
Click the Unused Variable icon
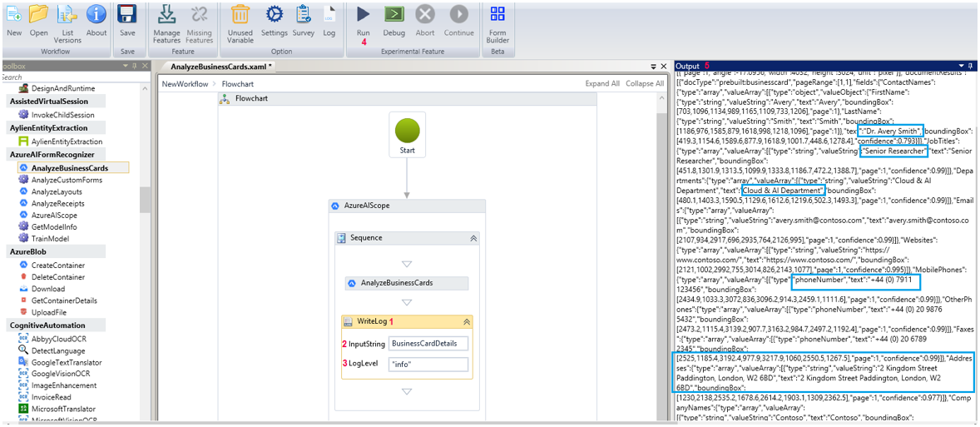click(x=240, y=15)
